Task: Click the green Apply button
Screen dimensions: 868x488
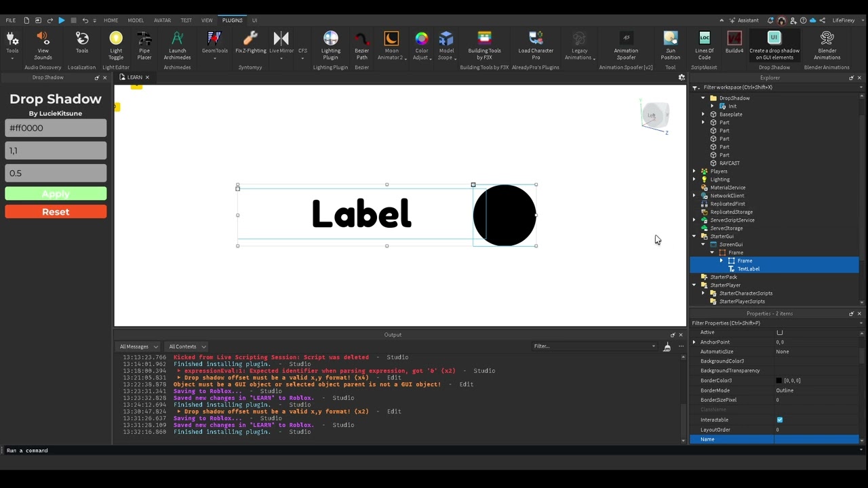Action: [56, 194]
